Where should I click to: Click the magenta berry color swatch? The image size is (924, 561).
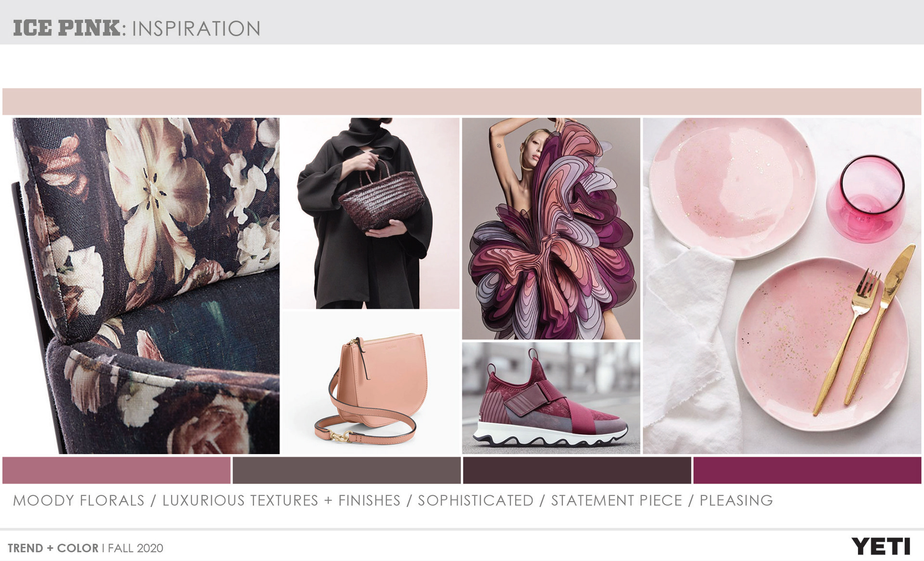(807, 470)
